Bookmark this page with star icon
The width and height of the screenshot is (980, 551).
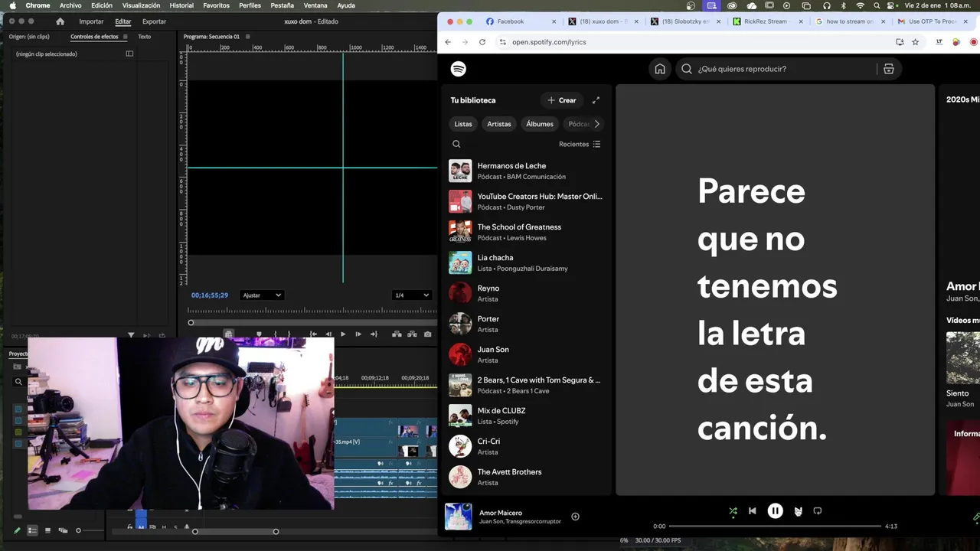[915, 42]
